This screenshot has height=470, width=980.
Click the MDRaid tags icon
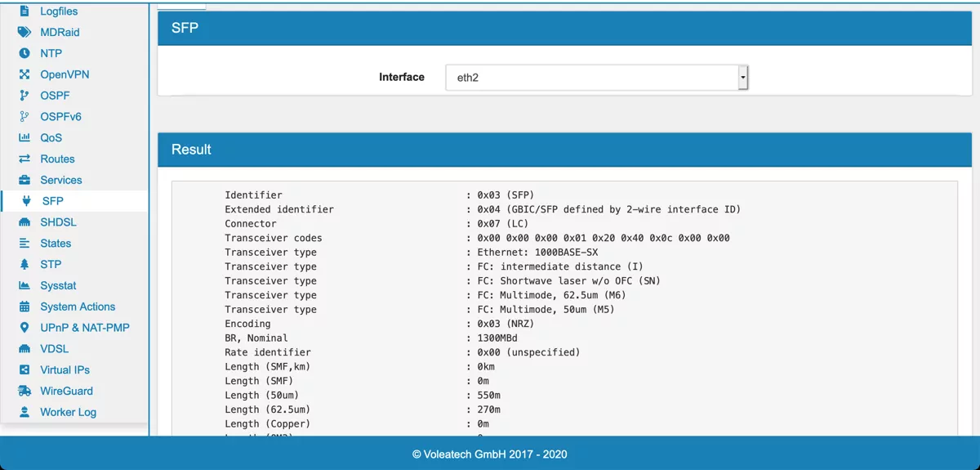coord(24,33)
